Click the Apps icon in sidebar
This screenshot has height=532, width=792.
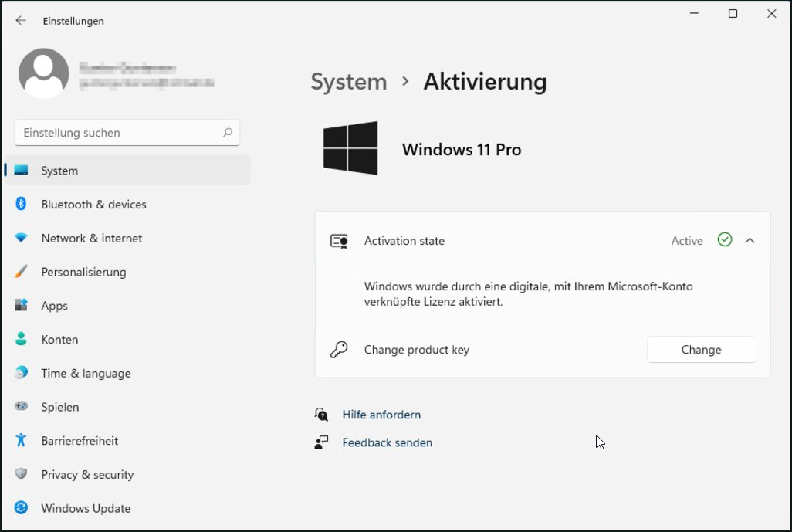[21, 305]
